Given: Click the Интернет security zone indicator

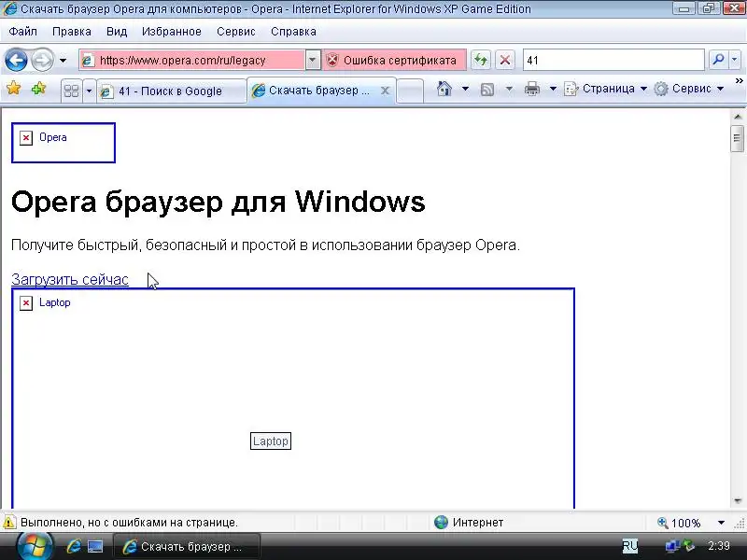Looking at the screenshot, I should [469, 523].
